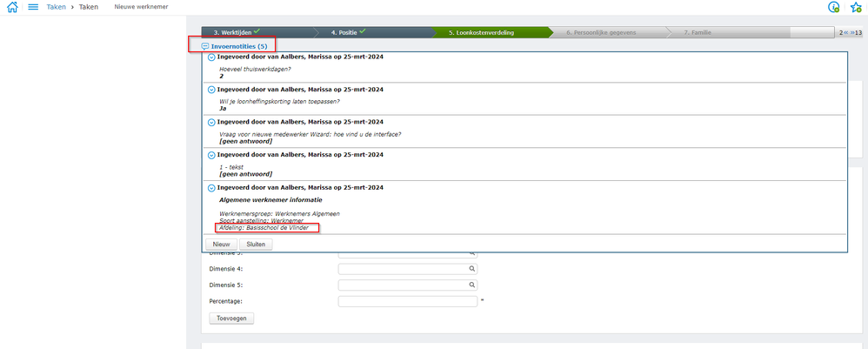Open the info help icon
This screenshot has width=868, height=349.
(834, 7)
